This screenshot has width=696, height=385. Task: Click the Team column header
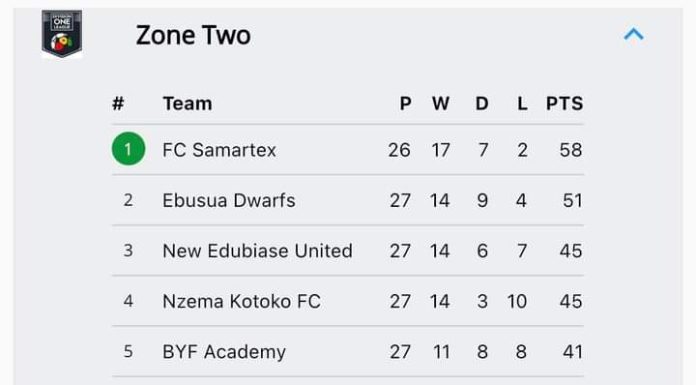click(187, 103)
